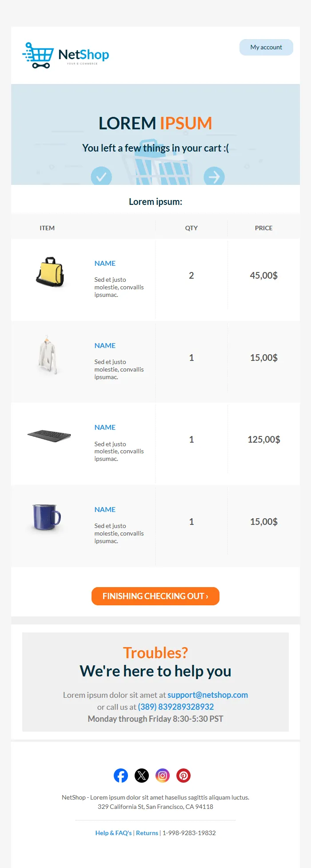Click the (389) 839289328932 phone link
The image size is (311, 868).
[x=176, y=707]
